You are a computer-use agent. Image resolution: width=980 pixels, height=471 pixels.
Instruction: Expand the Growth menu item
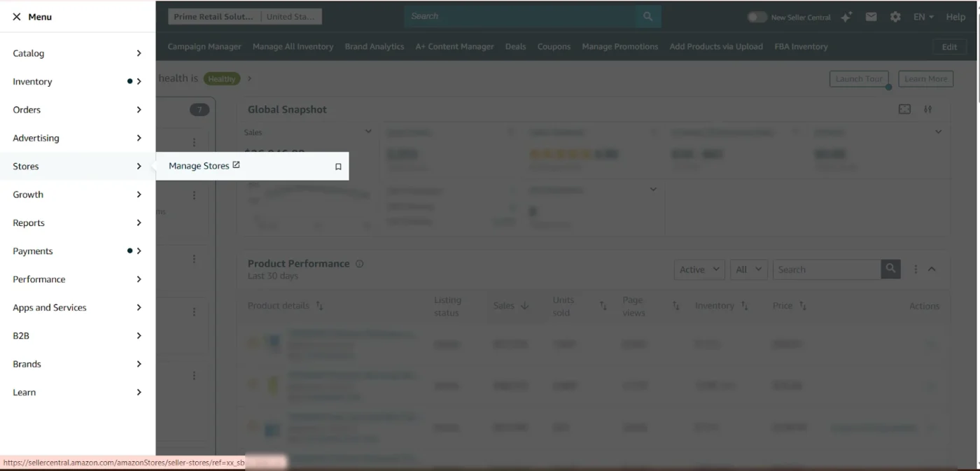(x=78, y=195)
